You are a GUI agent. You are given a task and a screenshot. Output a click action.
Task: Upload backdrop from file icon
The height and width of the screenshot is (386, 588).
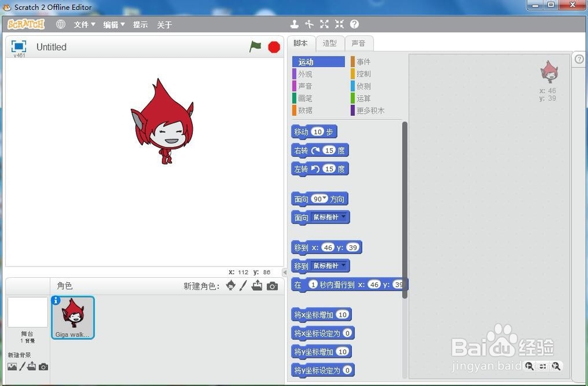[x=32, y=366]
